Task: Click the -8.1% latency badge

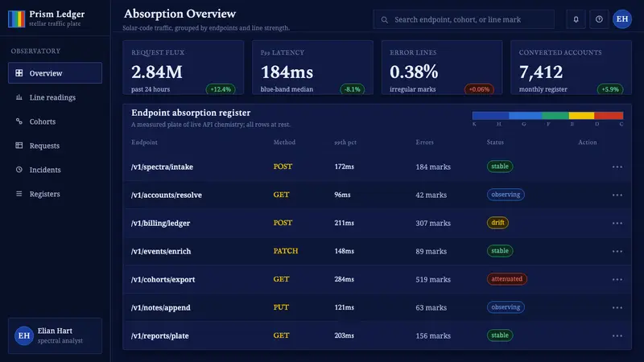Action: tap(353, 89)
